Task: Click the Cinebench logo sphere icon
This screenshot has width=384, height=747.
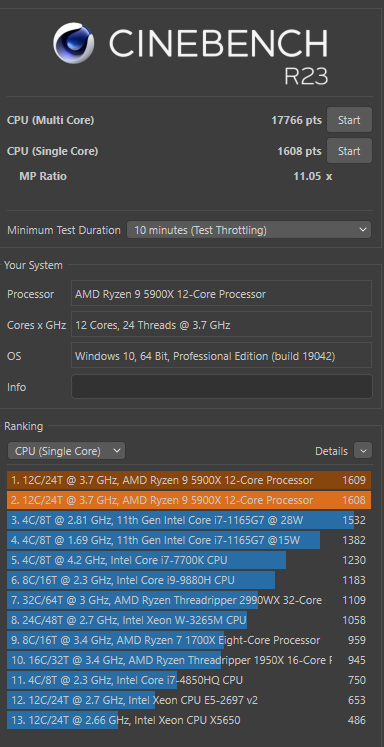Action: [73, 44]
